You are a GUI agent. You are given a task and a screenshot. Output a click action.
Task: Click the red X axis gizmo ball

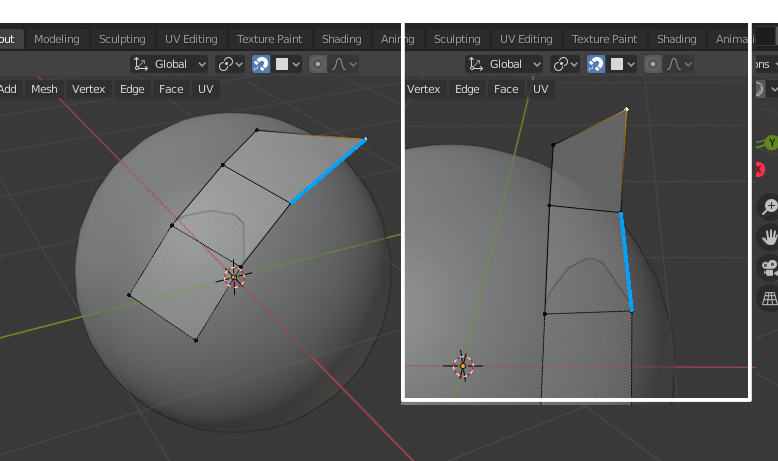coord(760,170)
